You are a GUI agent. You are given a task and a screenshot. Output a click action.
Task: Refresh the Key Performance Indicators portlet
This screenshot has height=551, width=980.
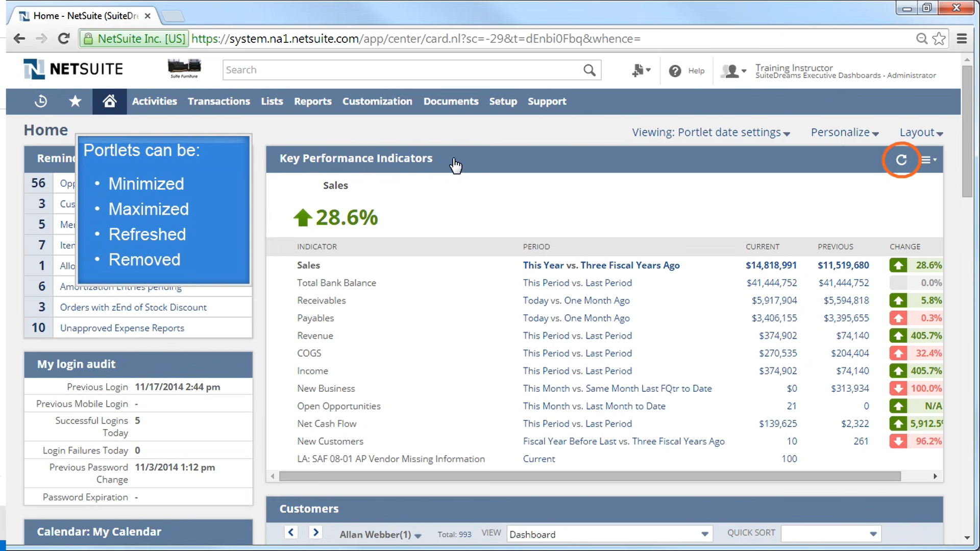(x=901, y=160)
